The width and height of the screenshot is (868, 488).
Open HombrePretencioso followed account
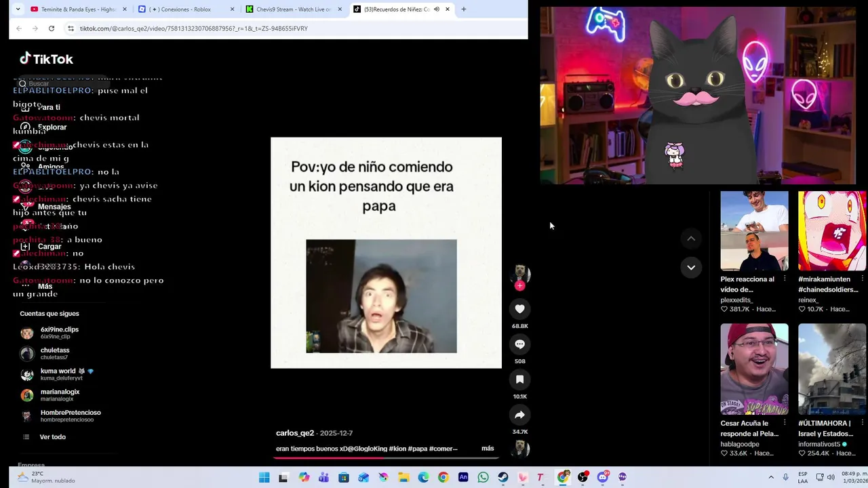tap(61, 416)
